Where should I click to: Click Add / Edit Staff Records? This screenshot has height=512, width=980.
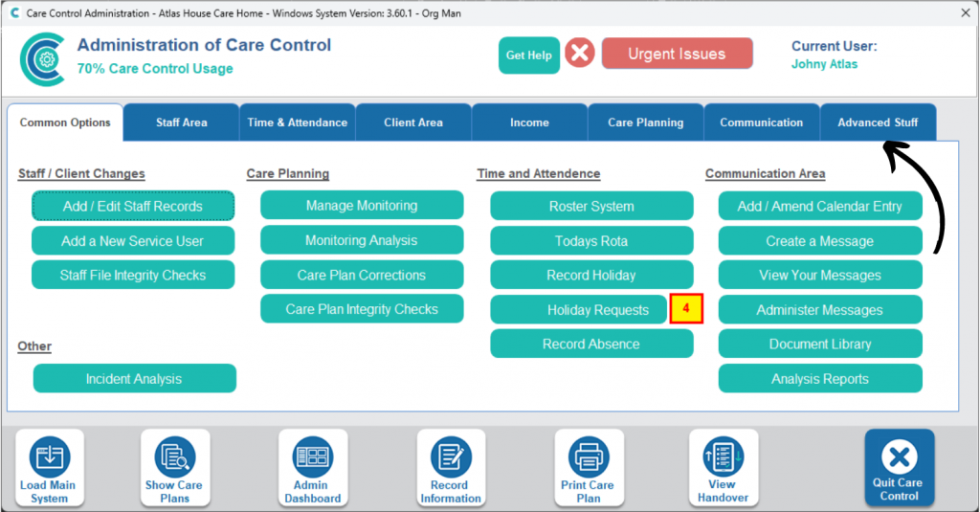[x=133, y=207]
